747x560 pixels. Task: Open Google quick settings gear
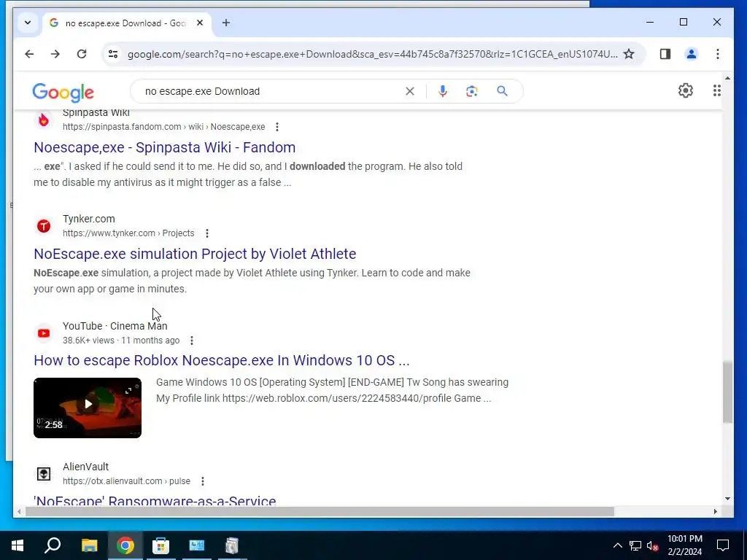click(x=686, y=90)
